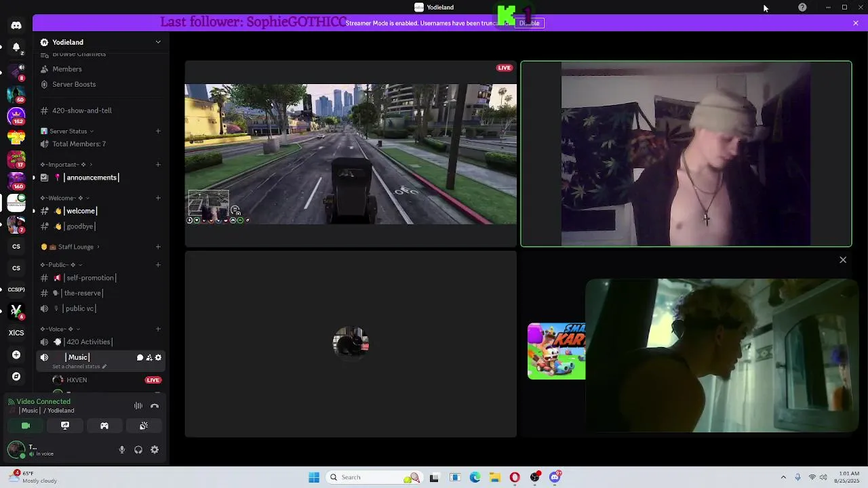Create channel in Welcome category plus
868x488 pixels.
[x=158, y=198]
